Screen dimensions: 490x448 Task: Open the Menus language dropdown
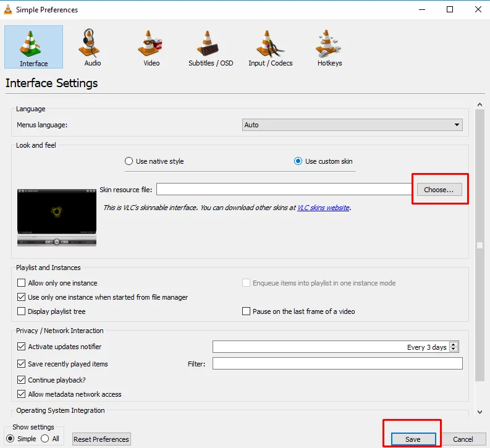click(x=352, y=125)
